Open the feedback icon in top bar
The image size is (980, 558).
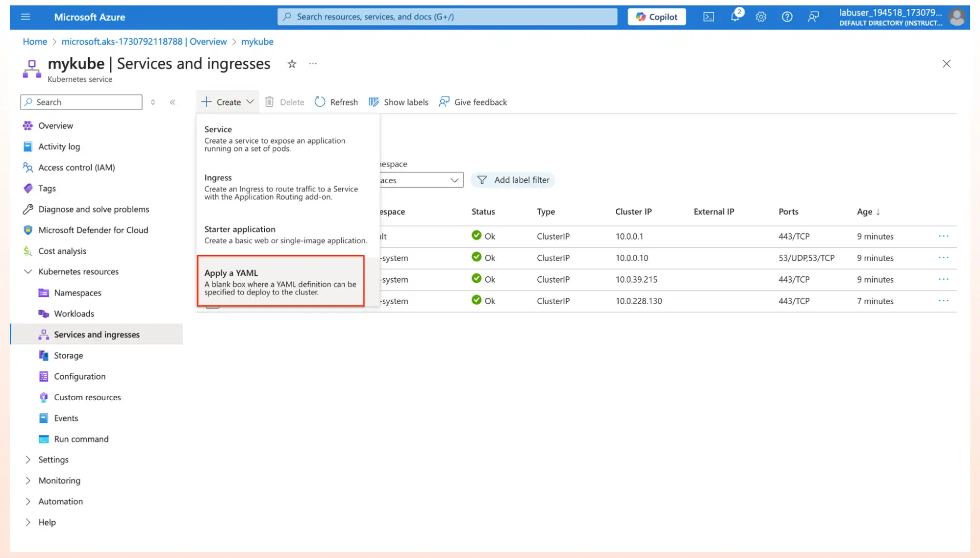[813, 17]
